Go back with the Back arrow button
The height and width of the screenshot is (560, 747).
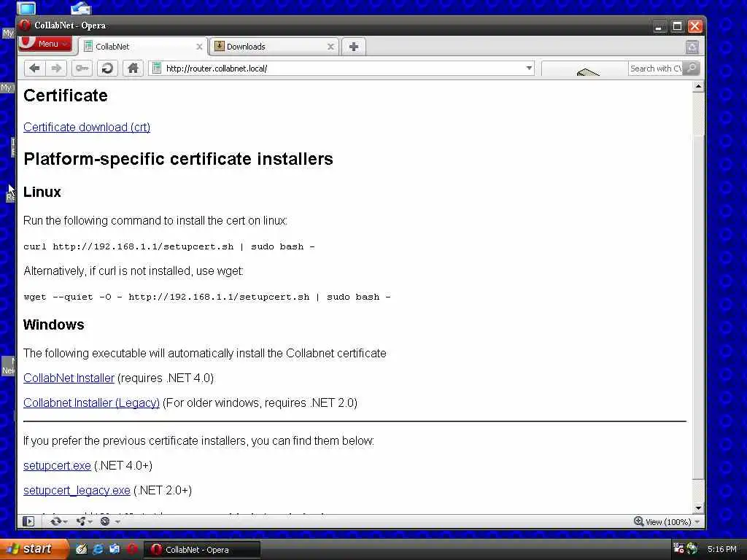click(35, 69)
